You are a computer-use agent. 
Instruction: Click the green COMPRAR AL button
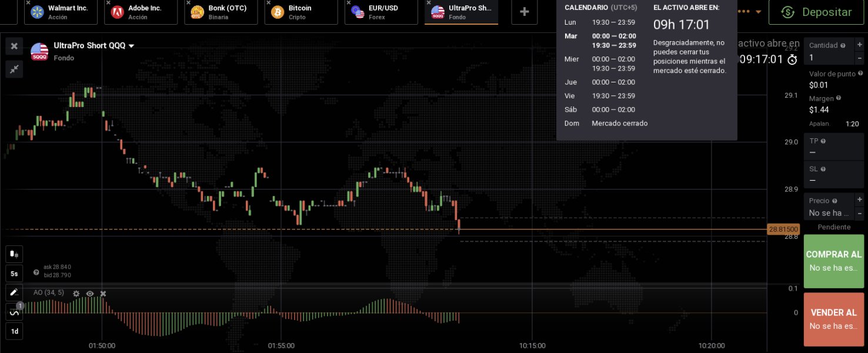[x=834, y=261]
